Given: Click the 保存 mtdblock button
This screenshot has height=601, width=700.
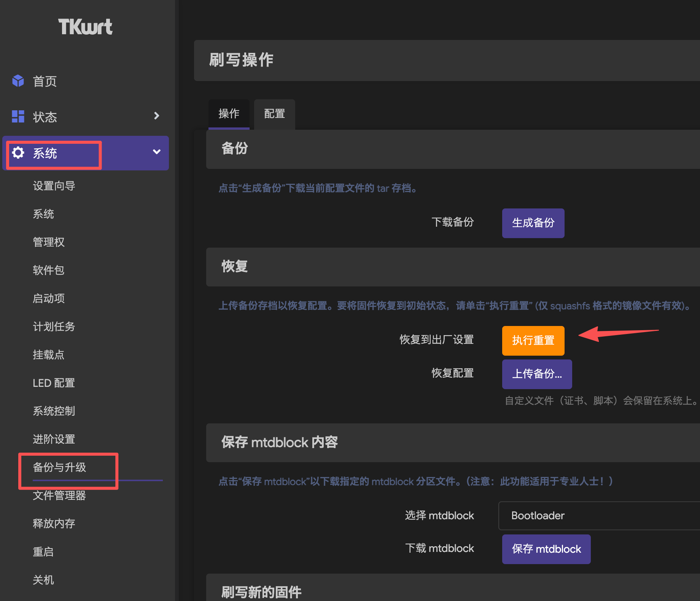Looking at the screenshot, I should click(x=546, y=549).
